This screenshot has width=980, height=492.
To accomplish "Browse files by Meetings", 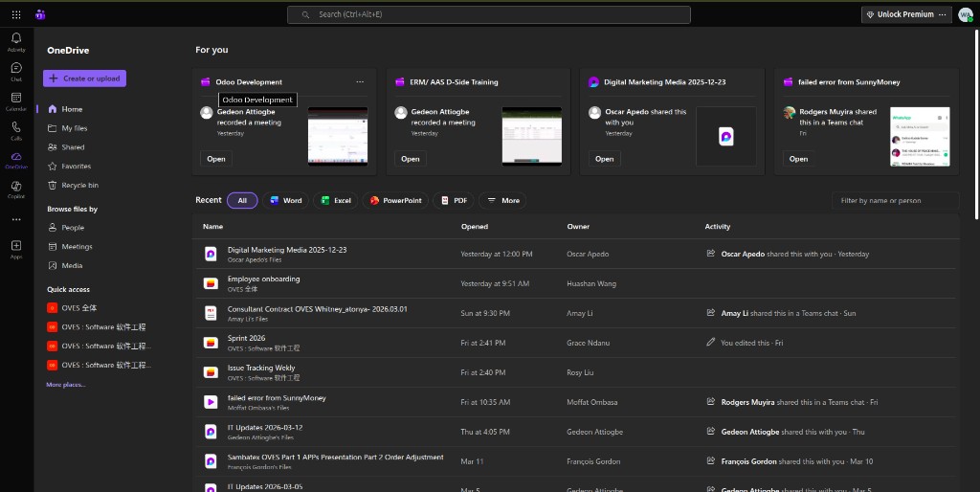I will (71, 246).
